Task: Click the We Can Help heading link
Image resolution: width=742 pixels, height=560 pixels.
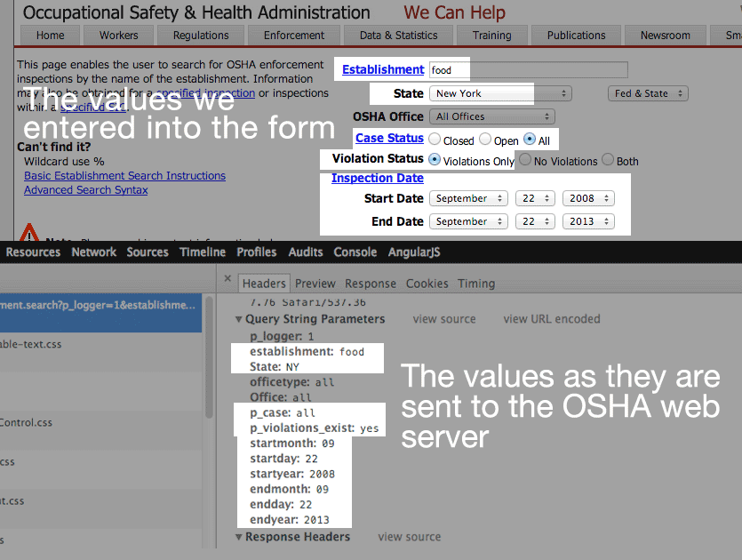Action: 454,12
